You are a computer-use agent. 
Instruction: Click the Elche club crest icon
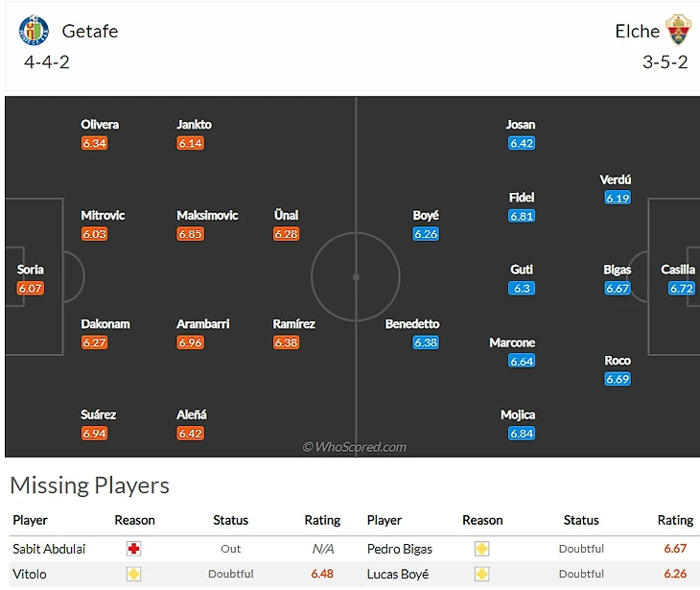tap(679, 31)
